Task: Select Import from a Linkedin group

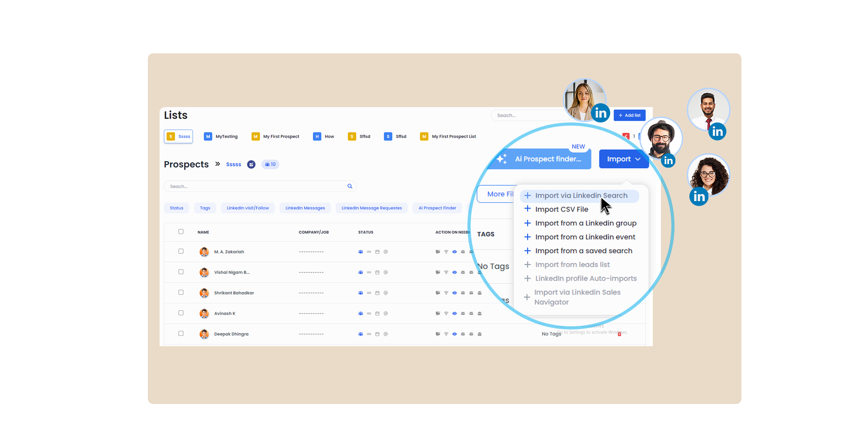Action: click(585, 223)
